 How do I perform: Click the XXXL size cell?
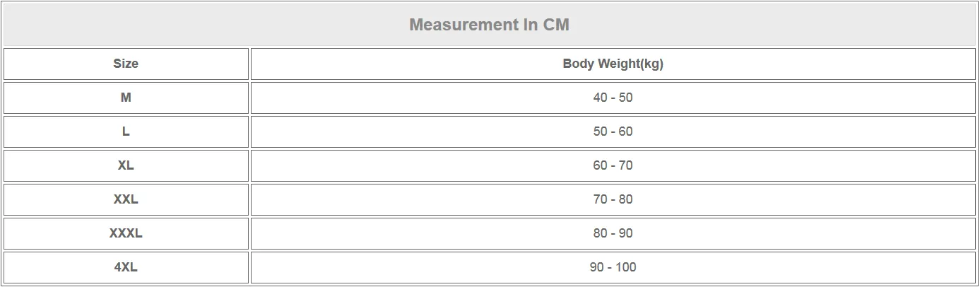pos(126,233)
